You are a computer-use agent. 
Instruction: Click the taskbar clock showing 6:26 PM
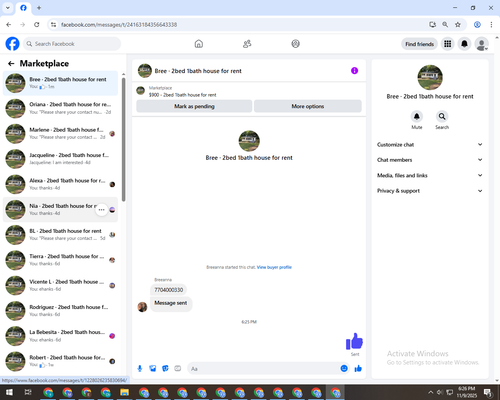click(466, 392)
